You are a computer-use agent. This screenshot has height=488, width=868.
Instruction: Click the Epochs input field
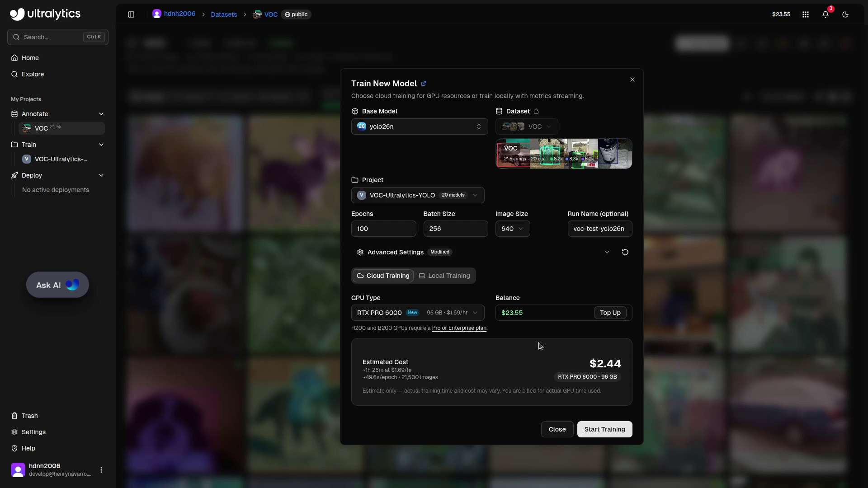tap(383, 229)
